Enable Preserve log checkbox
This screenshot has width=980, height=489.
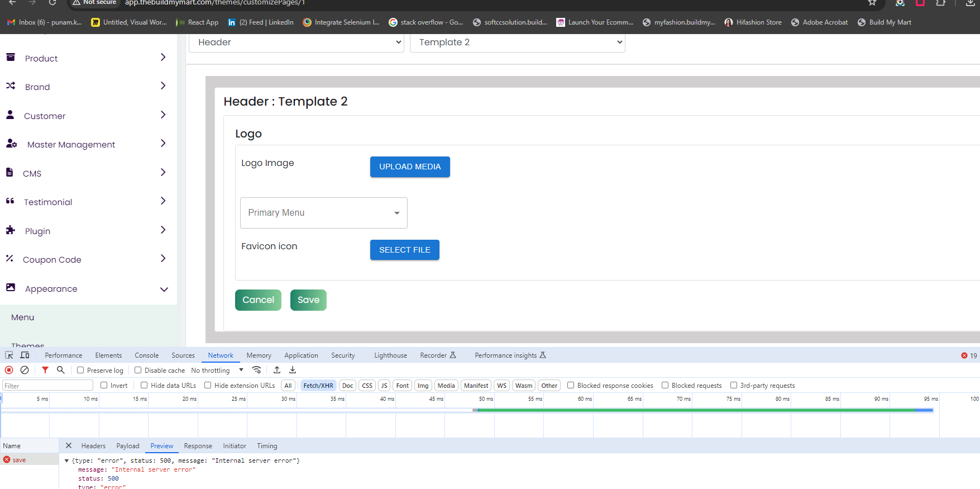pos(80,370)
